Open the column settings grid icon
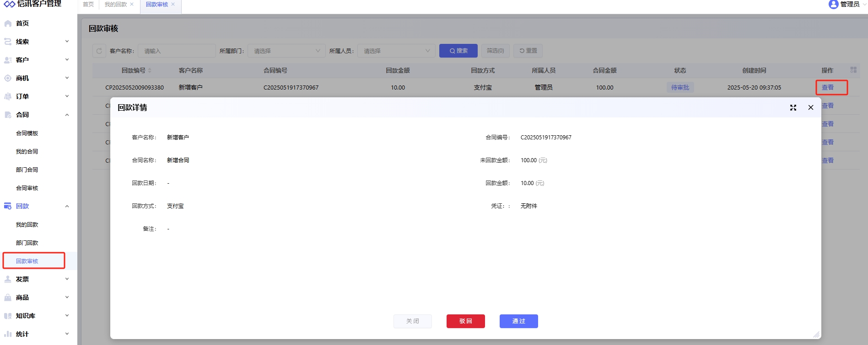Image resolution: width=868 pixels, height=345 pixels. coord(853,70)
